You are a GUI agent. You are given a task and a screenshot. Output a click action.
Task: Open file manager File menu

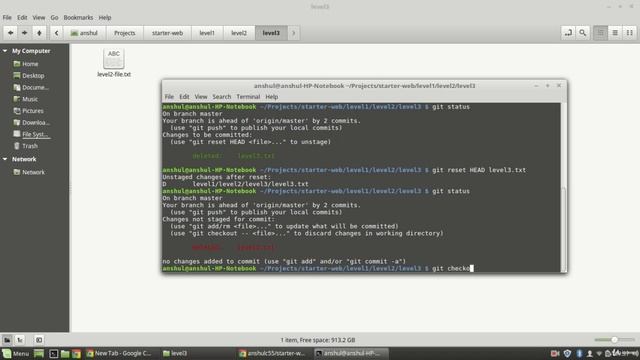7,18
